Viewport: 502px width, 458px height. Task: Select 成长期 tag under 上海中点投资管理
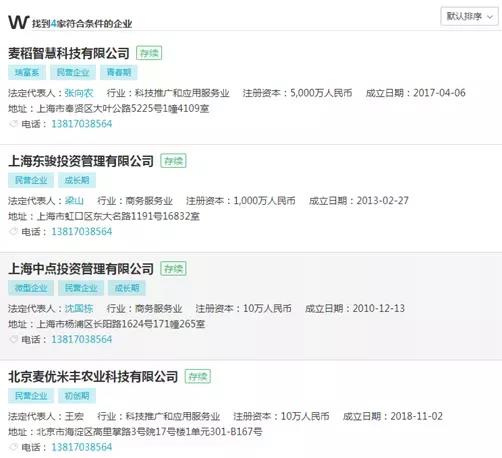click(x=127, y=288)
